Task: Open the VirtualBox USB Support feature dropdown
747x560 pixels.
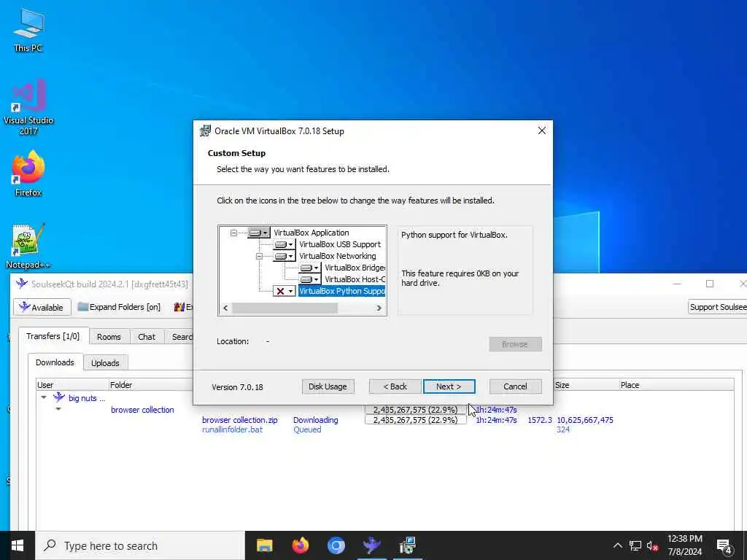Action: [x=285, y=244]
